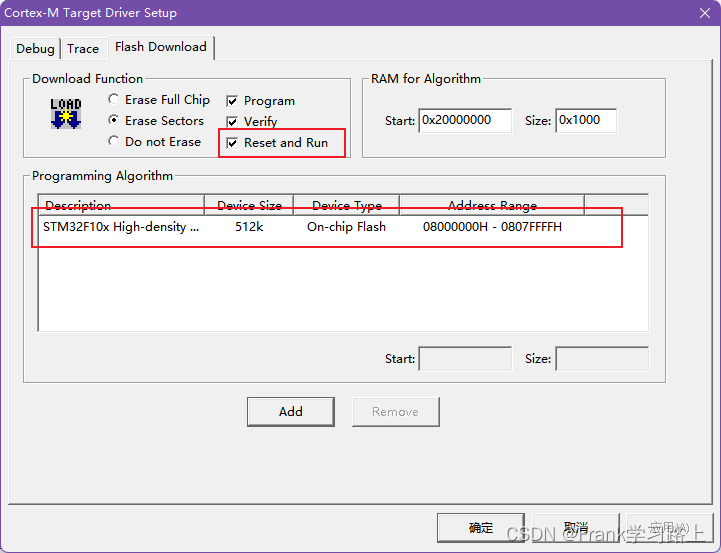Viewport: 721px width, 553px height.
Task: Click the LOAD flash download icon
Action: click(x=66, y=114)
